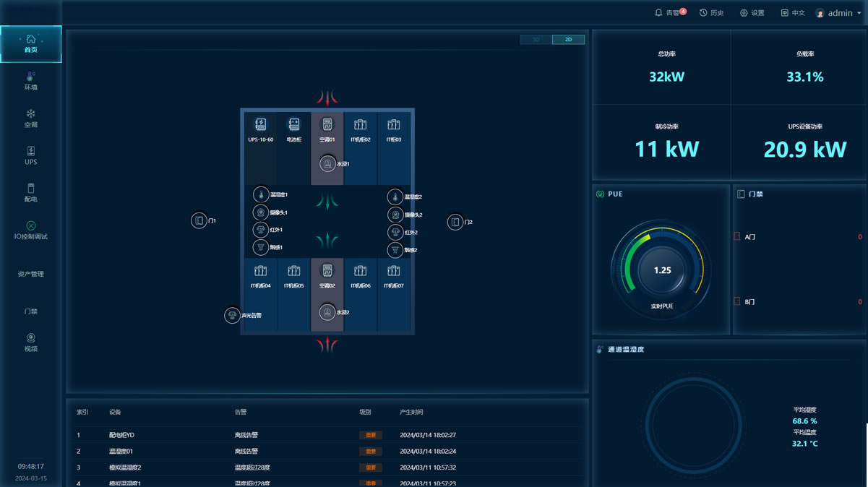Go to the 配电 power distribution page

pos(30,193)
